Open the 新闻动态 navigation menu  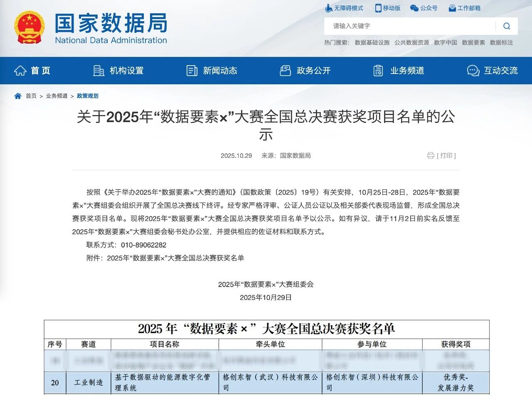pyautogui.click(x=212, y=71)
